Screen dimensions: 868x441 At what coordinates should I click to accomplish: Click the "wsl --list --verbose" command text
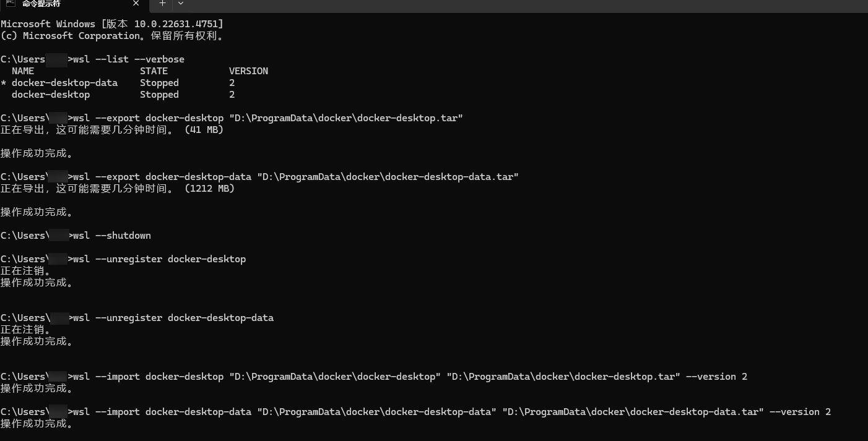coord(129,59)
